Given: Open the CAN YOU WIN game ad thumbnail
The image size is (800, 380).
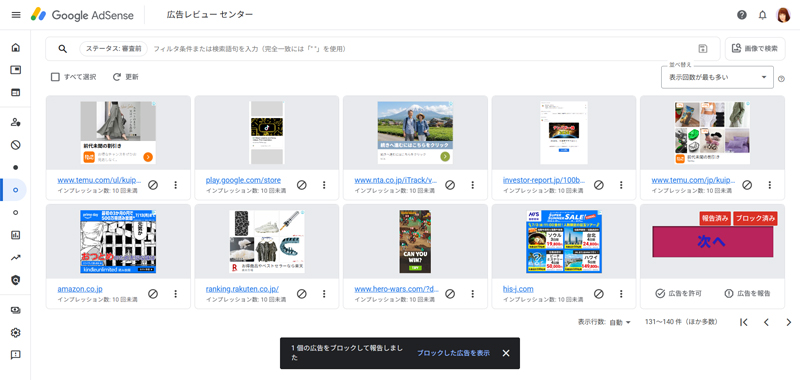Looking at the screenshot, I should point(415,241).
